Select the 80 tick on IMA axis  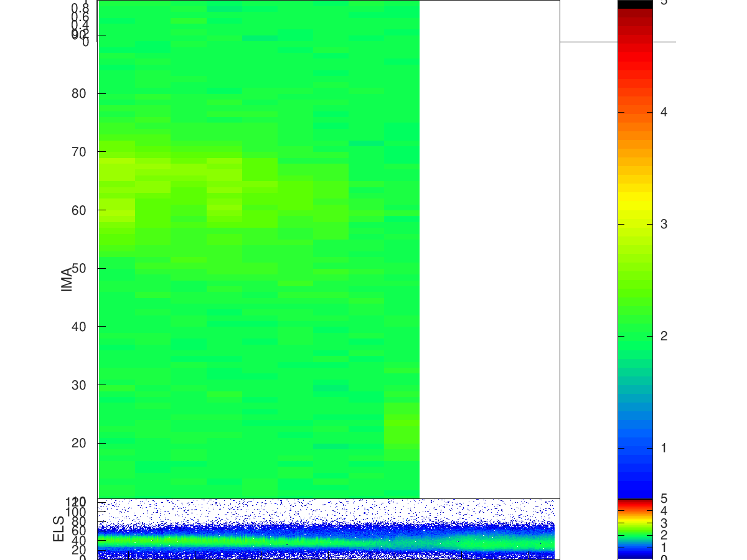(x=78, y=93)
